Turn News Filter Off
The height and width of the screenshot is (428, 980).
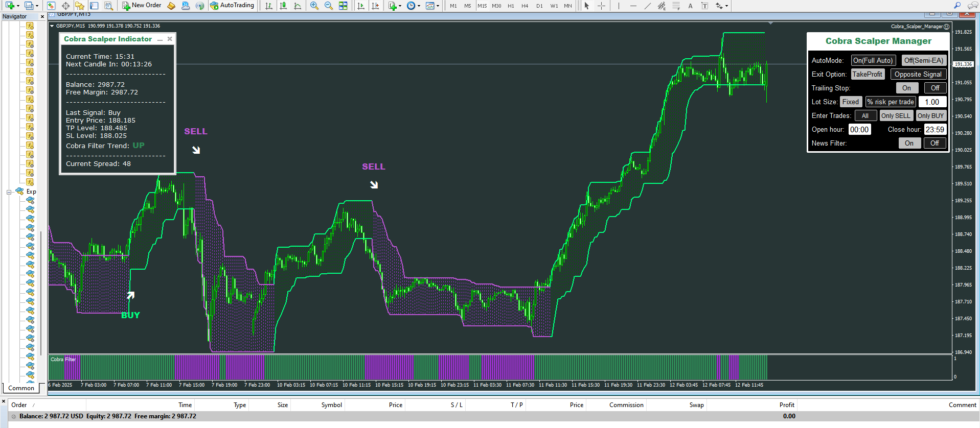coord(935,143)
